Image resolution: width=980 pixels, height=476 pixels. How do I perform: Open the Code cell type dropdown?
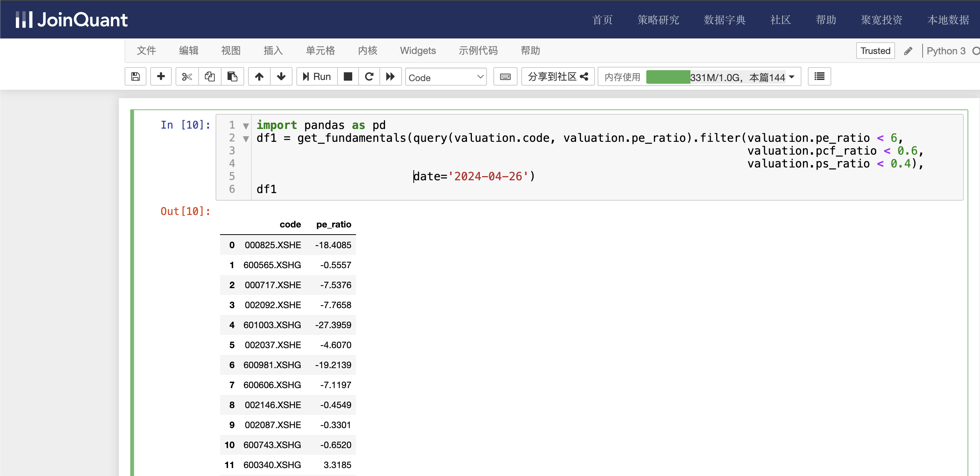[445, 78]
